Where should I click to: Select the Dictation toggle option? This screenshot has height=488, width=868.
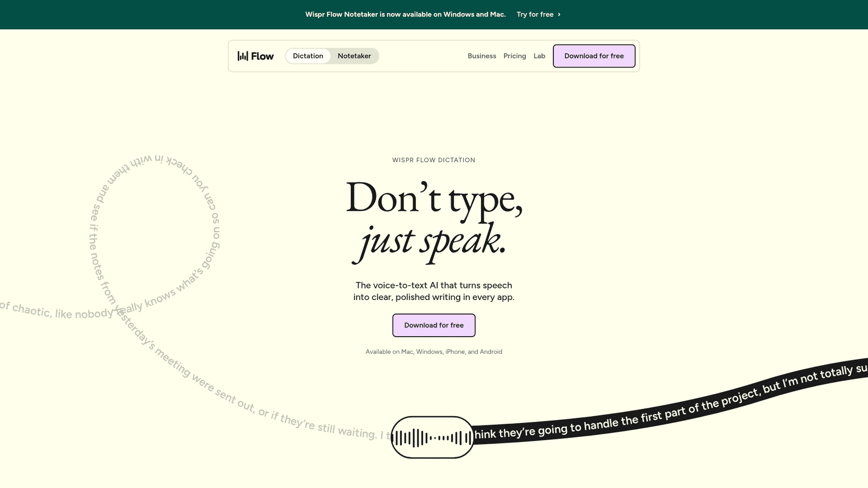(x=308, y=56)
